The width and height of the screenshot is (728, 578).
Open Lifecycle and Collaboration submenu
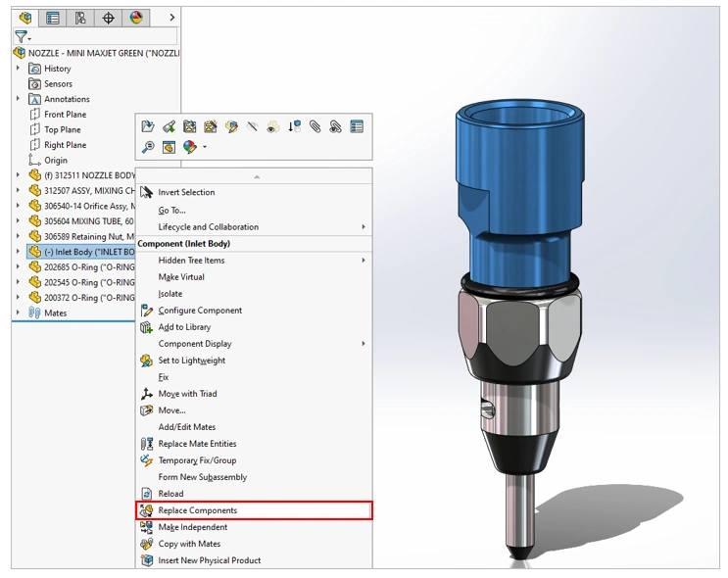pyautogui.click(x=254, y=227)
